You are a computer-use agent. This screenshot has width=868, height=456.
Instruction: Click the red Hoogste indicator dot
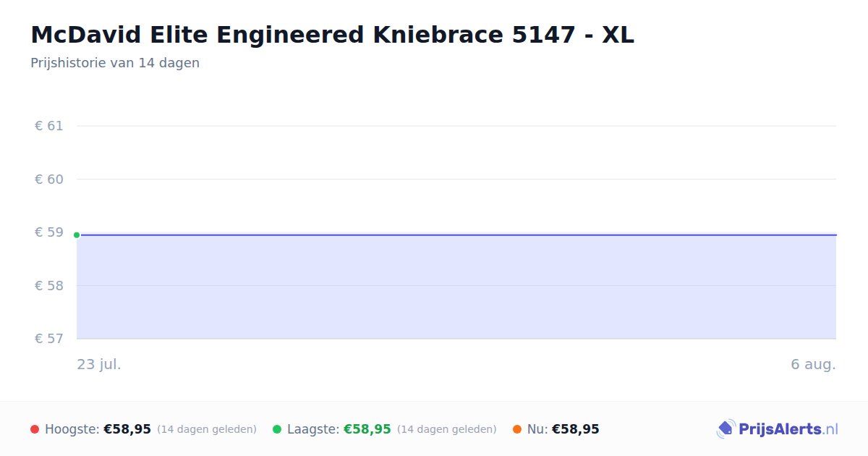tap(35, 429)
